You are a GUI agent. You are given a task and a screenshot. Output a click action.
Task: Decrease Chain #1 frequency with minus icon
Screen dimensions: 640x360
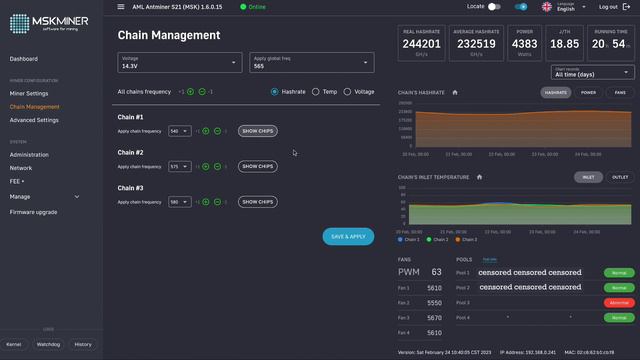click(x=218, y=131)
